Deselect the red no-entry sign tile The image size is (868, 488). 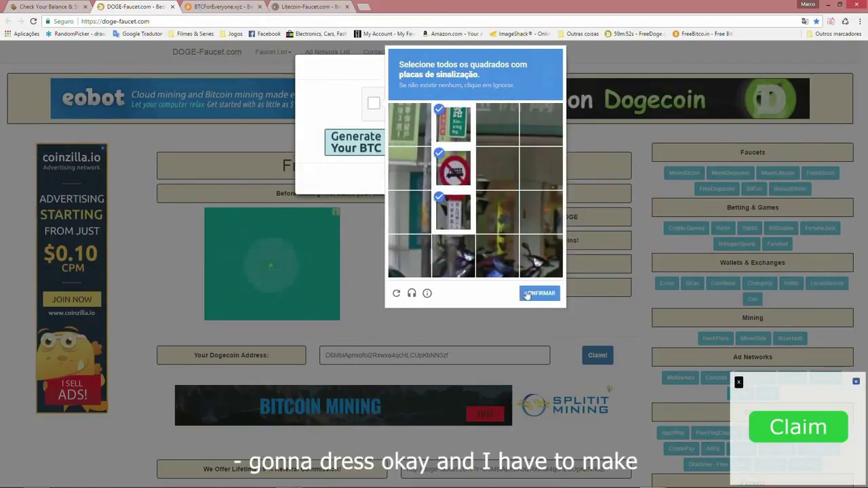(x=454, y=168)
